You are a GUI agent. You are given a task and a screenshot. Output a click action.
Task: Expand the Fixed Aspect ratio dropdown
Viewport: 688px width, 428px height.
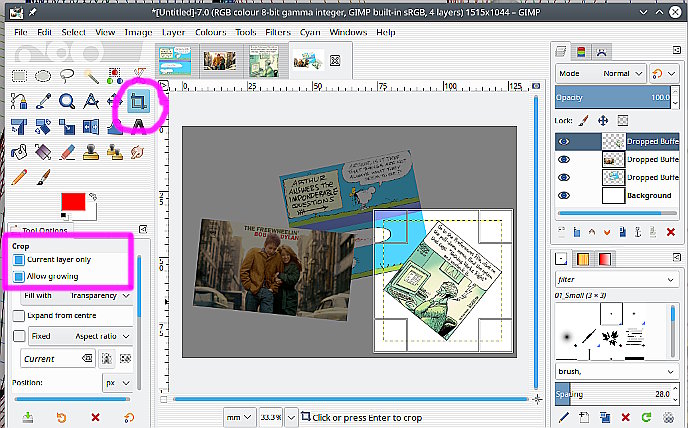pos(98,336)
